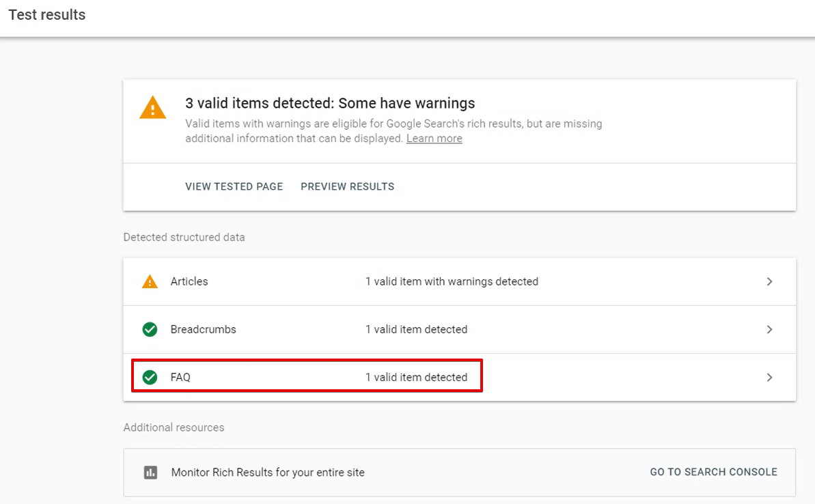This screenshot has width=815, height=504.
Task: Click '1 valid item with warnings detected' text
Action: (452, 281)
